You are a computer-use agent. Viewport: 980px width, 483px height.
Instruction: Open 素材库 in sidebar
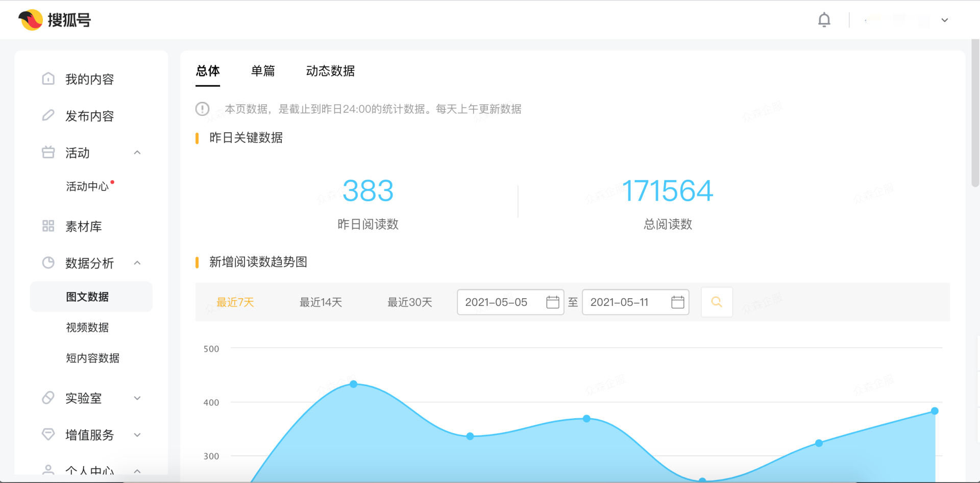point(84,226)
